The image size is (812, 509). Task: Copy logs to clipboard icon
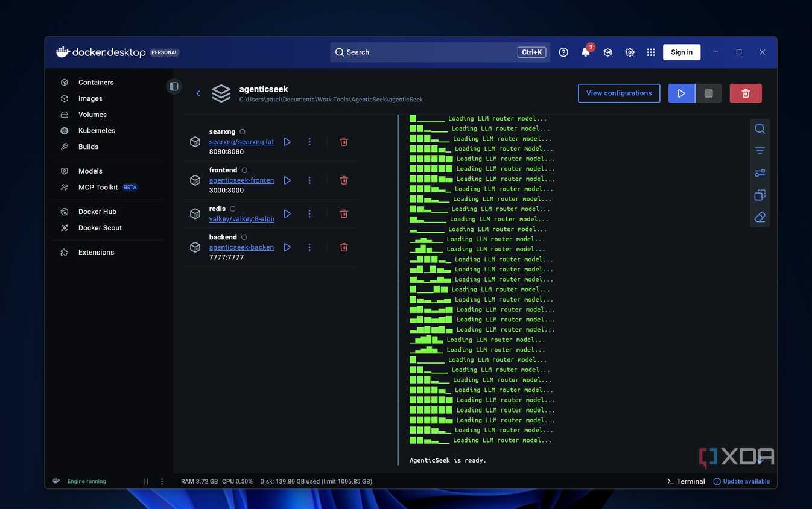tap(760, 195)
